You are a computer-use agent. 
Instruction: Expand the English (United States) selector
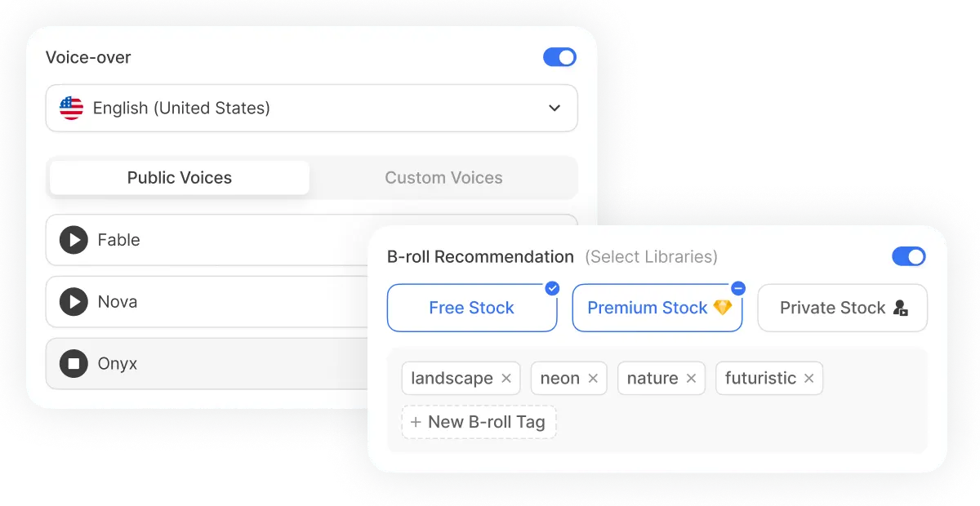(311, 108)
